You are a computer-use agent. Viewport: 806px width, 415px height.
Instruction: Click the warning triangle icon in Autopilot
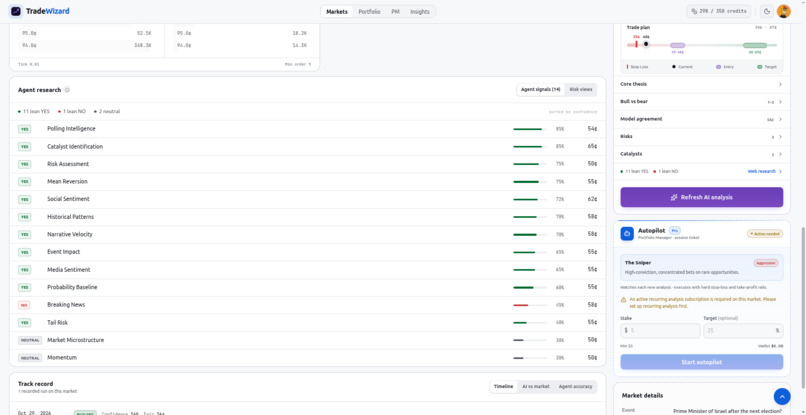pos(624,299)
